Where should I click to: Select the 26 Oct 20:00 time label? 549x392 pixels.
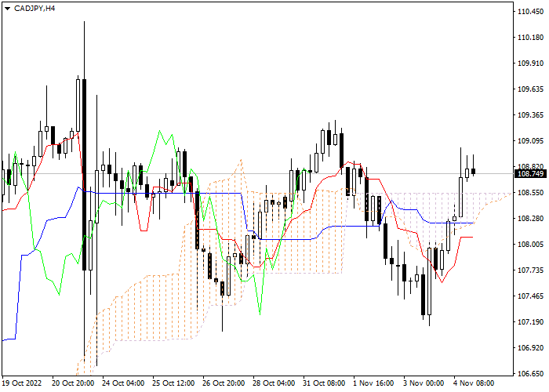tap(224, 383)
